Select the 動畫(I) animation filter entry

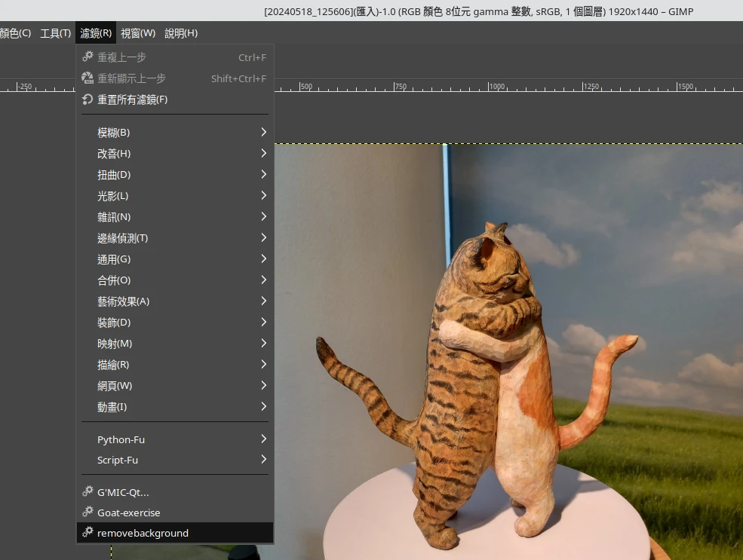coord(112,407)
